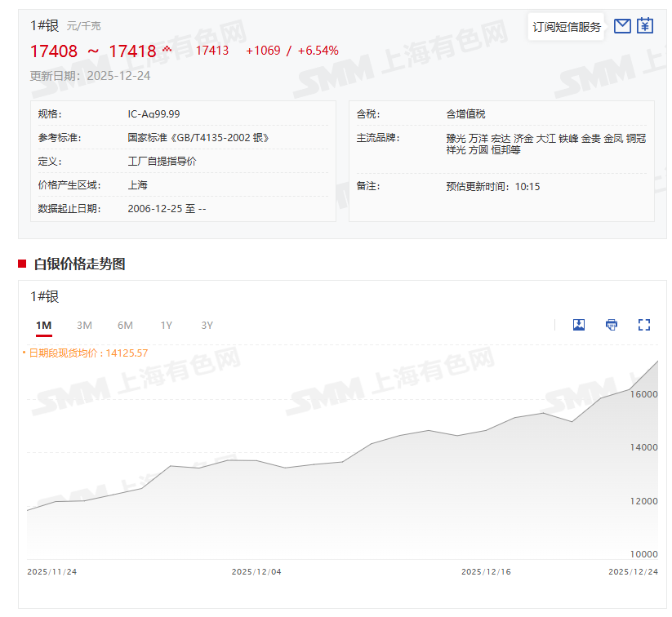Click the 国家标准 GB/T4135-2002 reference text
This screenshot has width=672, height=617.
198,138
